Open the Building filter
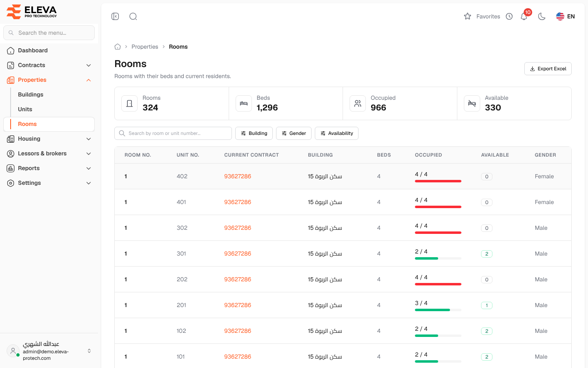The width and height of the screenshot is (588, 368). click(254, 133)
